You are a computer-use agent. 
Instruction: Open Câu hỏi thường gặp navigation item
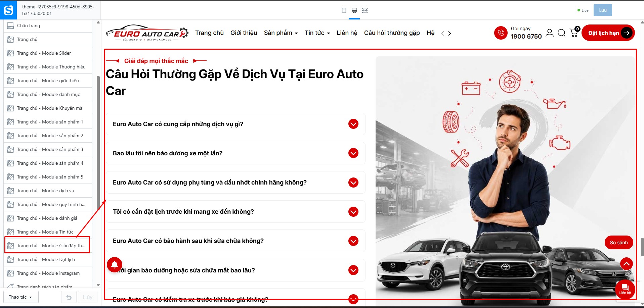[392, 33]
